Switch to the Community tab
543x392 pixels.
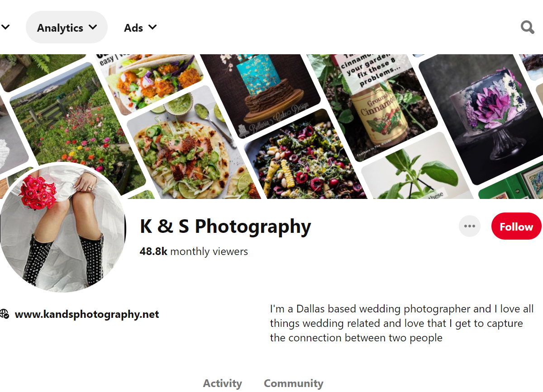pos(293,383)
